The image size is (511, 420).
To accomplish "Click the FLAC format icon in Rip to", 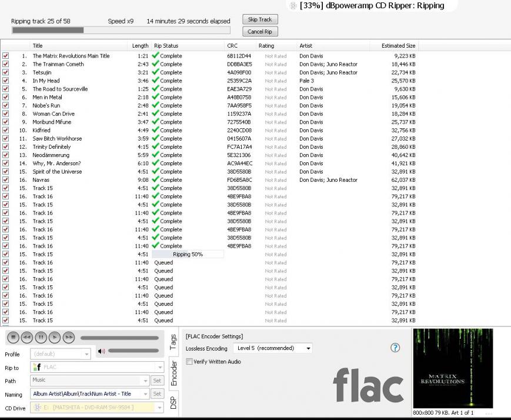I will click(37, 367).
